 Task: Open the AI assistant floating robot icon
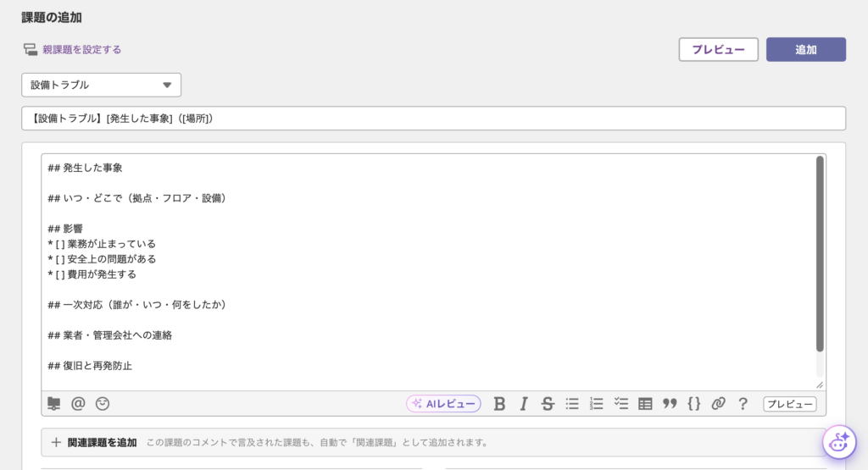click(839, 442)
